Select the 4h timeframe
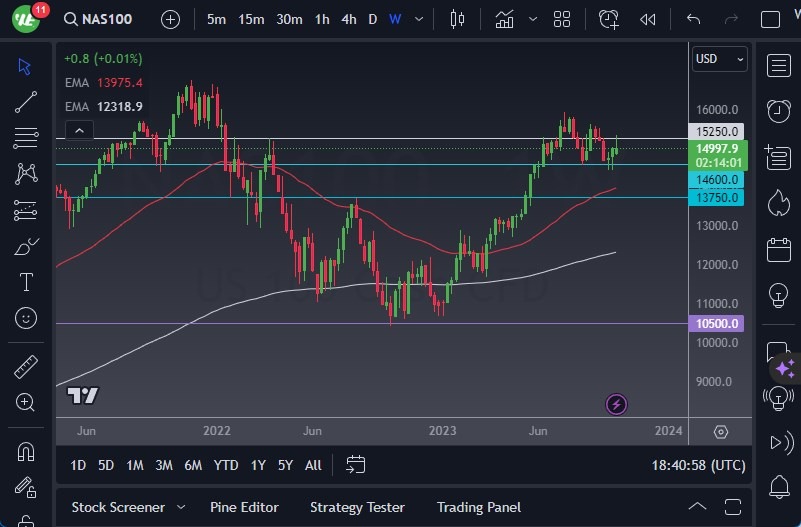The width and height of the screenshot is (801, 527). click(348, 19)
